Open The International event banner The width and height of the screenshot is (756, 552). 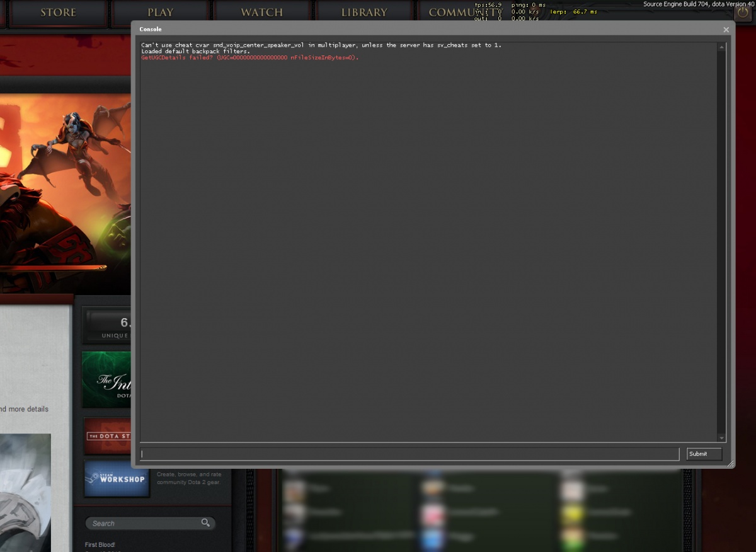click(107, 379)
